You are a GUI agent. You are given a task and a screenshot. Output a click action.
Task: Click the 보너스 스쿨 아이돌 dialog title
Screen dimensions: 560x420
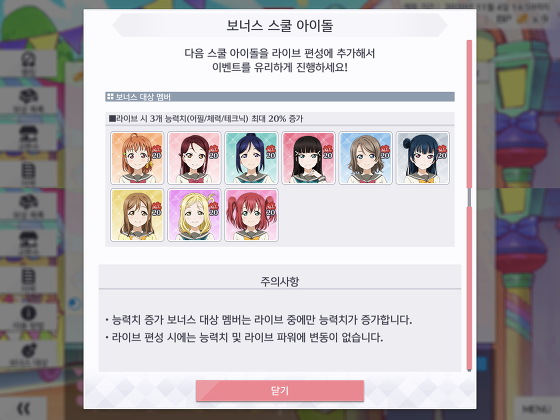click(280, 26)
